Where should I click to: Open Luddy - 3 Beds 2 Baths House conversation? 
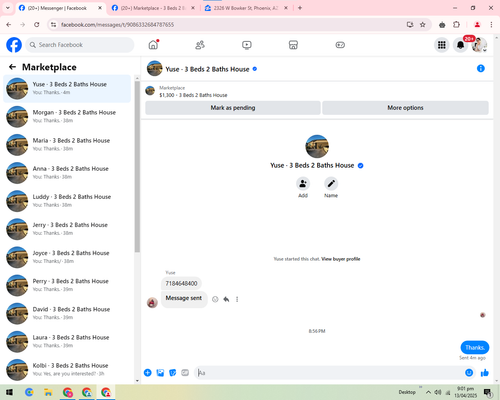[67, 201]
